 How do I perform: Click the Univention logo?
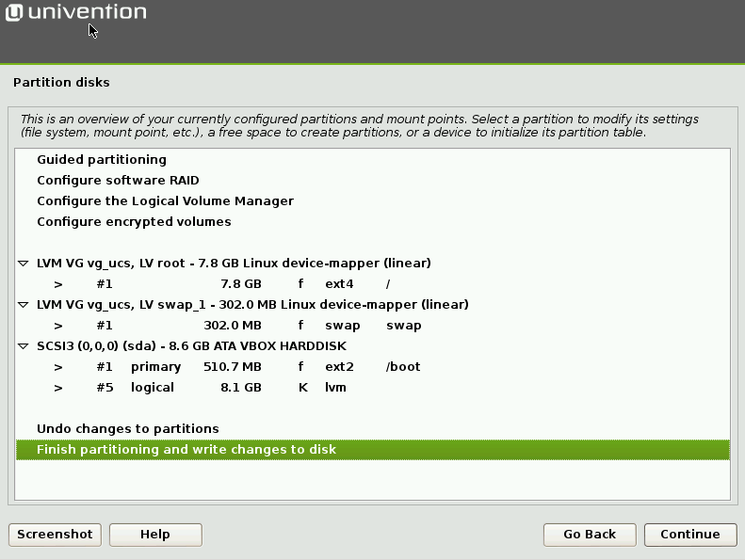[x=76, y=12]
